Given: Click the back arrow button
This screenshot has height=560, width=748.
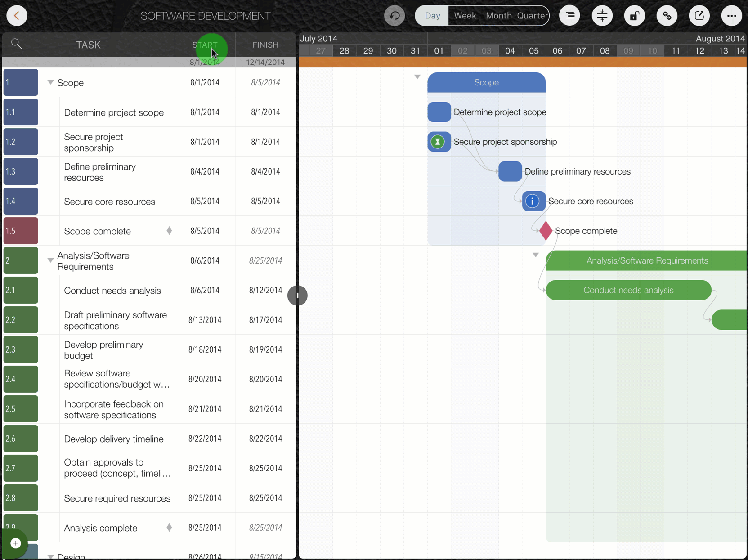Looking at the screenshot, I should 17,16.
